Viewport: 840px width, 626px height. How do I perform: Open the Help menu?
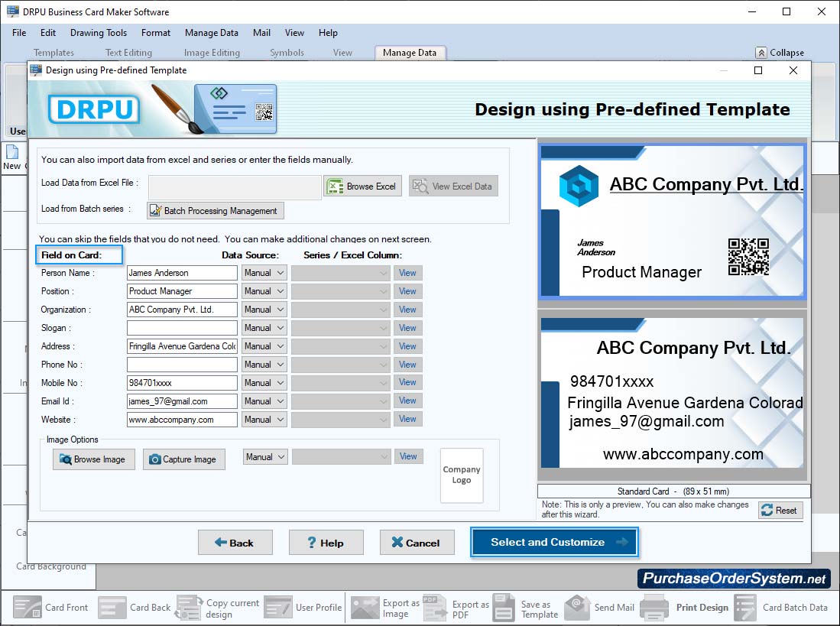click(328, 33)
